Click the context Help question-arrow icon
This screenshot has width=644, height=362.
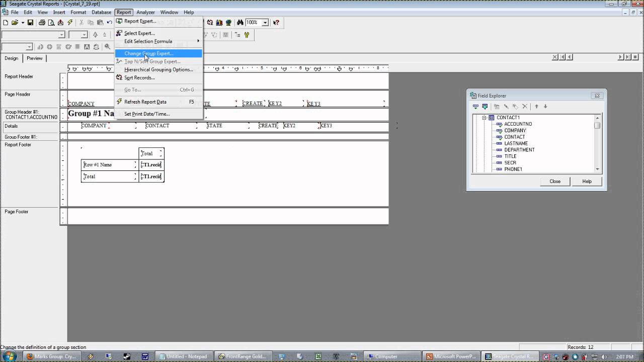[276, 23]
